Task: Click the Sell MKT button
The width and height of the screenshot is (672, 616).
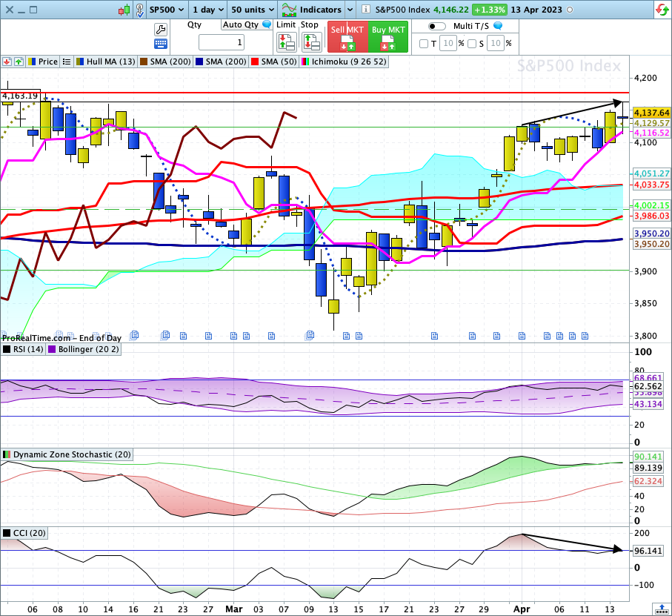Action: point(347,37)
